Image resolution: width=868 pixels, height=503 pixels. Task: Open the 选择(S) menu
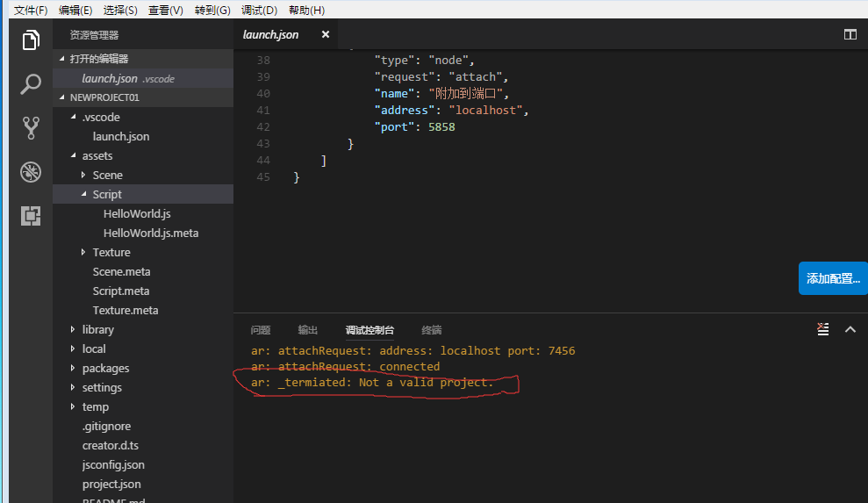(120, 10)
